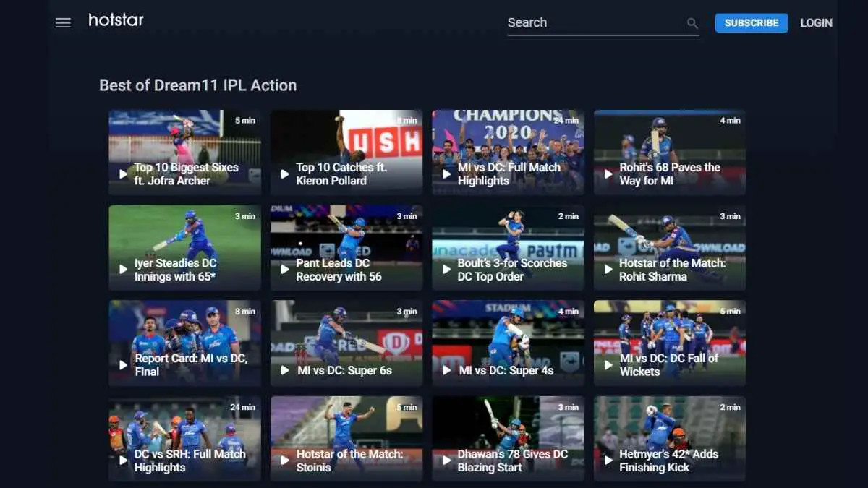Open the LOGIN link
The width and height of the screenshot is (868, 488).
816,22
